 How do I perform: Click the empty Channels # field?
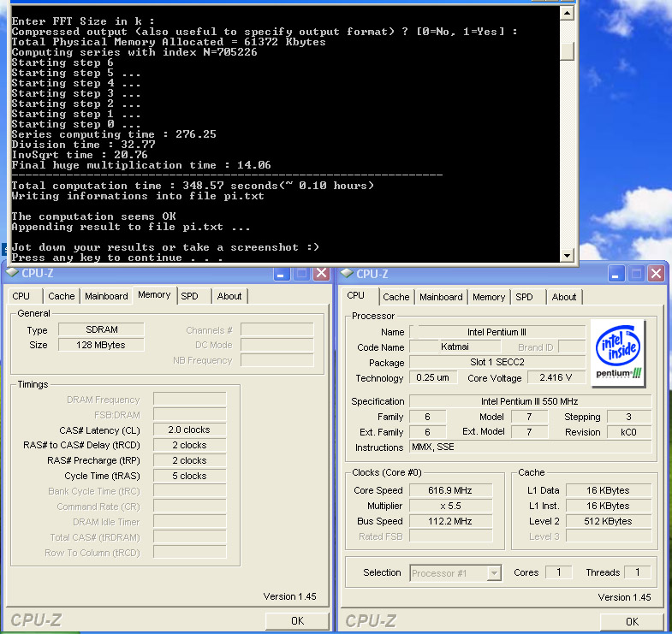[x=277, y=330]
